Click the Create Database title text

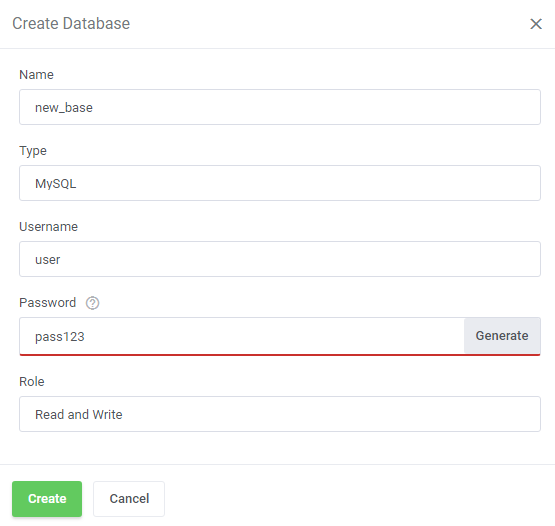[71, 24]
